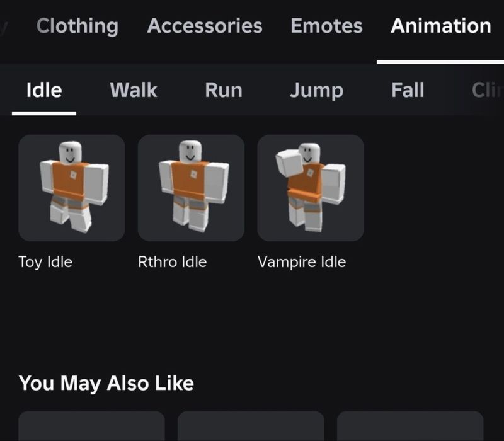Screen dimensions: 504x441
Task: Click the "Vampire Idle" text label
Action: point(302,262)
